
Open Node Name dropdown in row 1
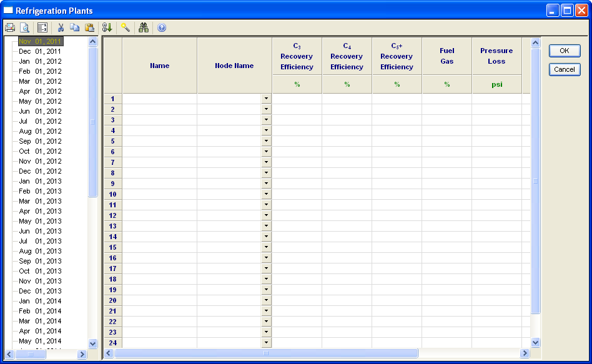(266, 99)
